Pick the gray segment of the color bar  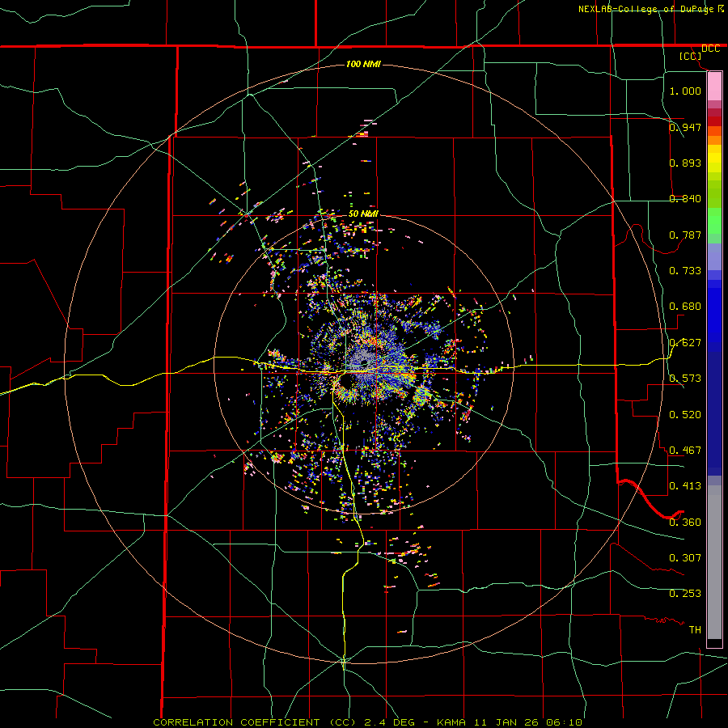point(714,562)
